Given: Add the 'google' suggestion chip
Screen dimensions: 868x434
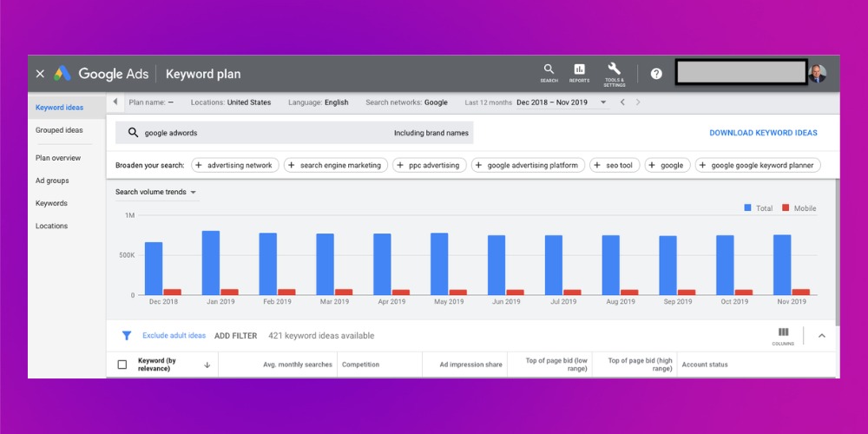Looking at the screenshot, I should [667, 165].
